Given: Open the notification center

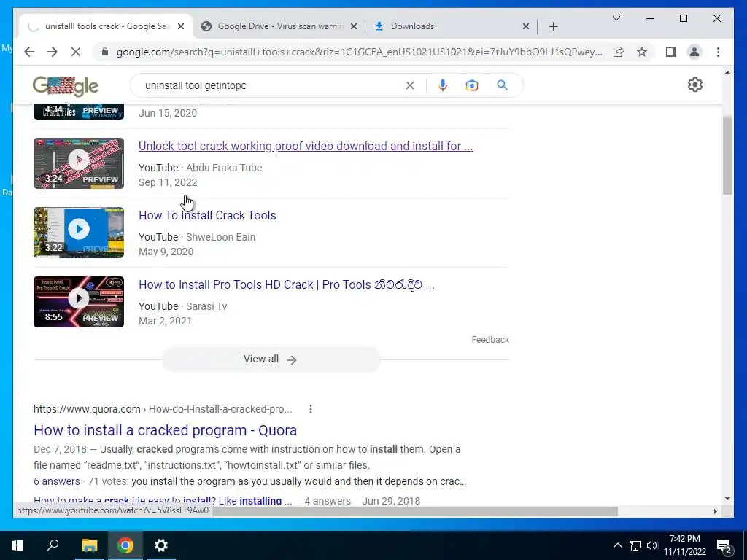Looking at the screenshot, I should (724, 545).
